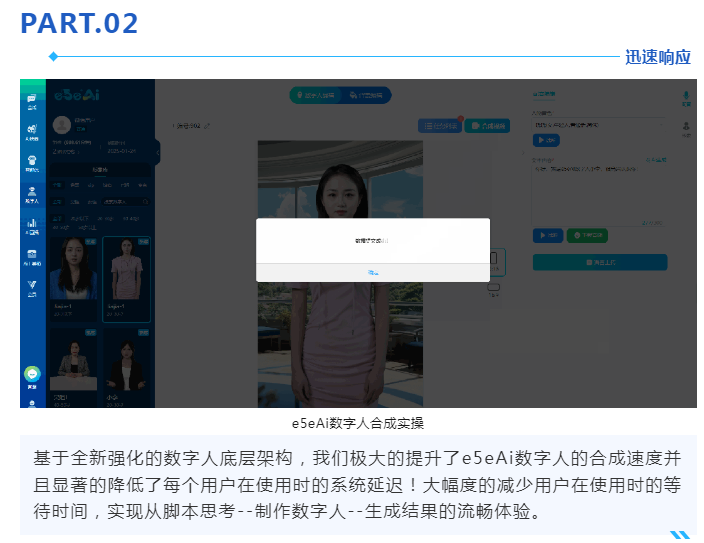
Task: Select the digital human person icon in the sidebar
Action: (x=32, y=191)
